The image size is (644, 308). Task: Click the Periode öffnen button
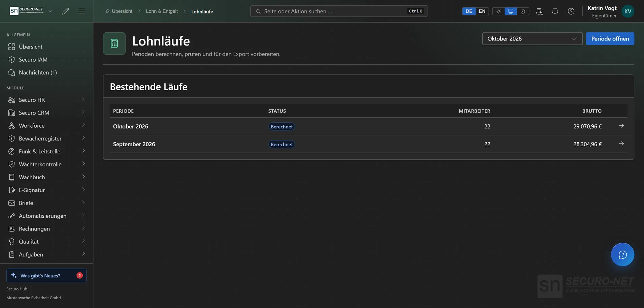[610, 39]
